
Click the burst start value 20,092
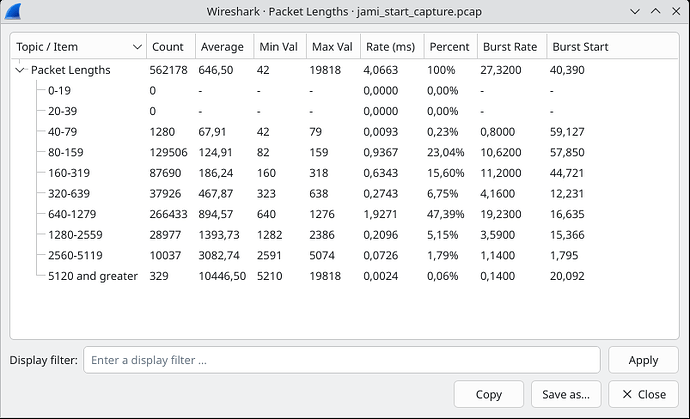pyautogui.click(x=567, y=276)
